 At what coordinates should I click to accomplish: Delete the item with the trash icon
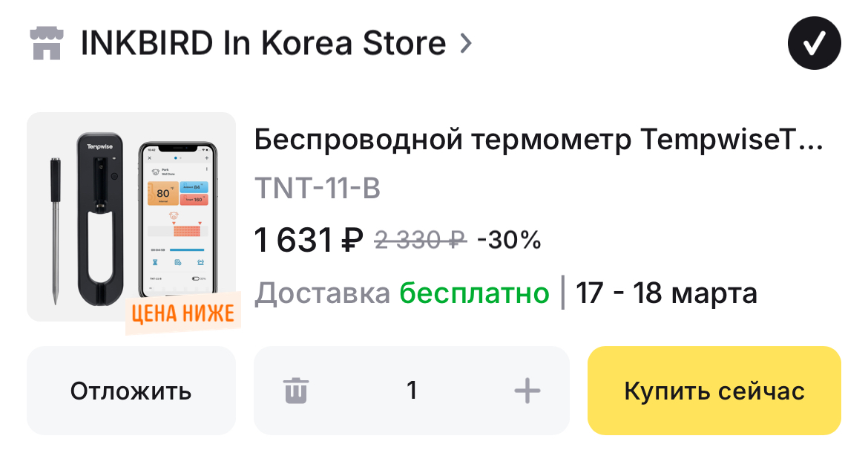(295, 390)
